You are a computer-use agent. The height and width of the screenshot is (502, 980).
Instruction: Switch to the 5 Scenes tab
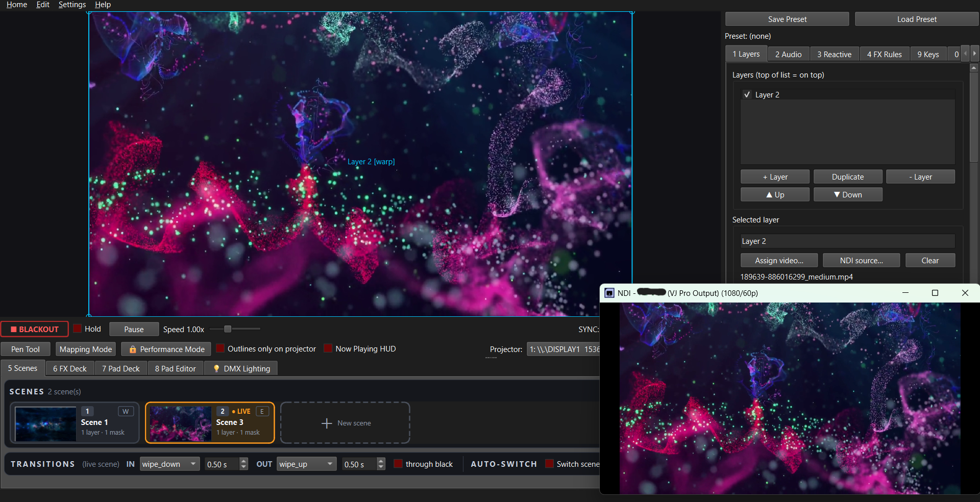coord(22,368)
